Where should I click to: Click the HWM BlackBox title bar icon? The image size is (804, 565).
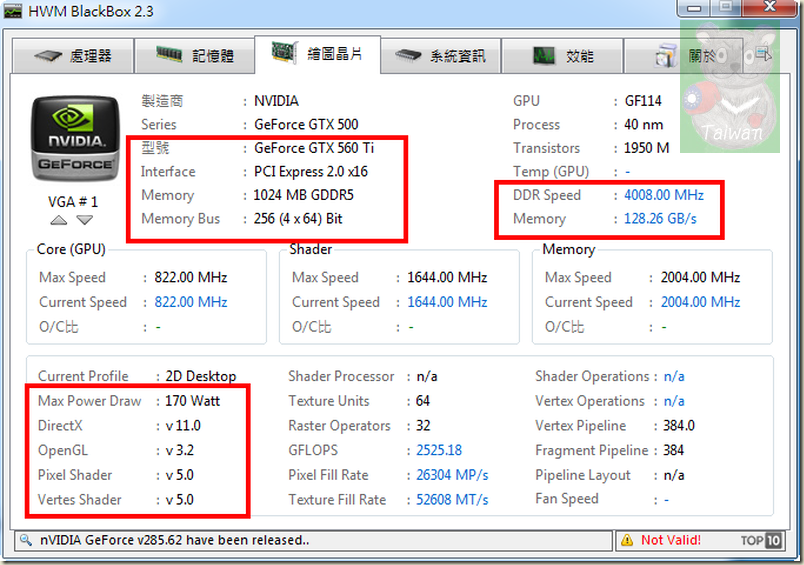(13, 11)
